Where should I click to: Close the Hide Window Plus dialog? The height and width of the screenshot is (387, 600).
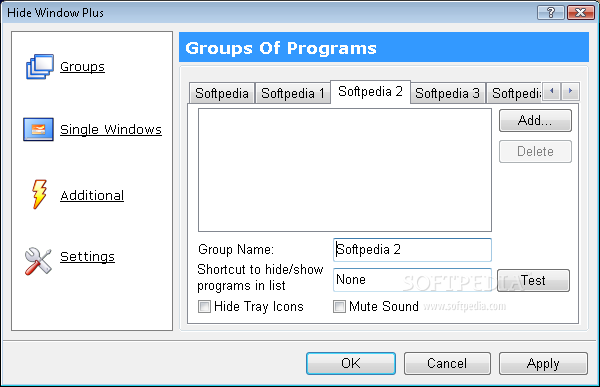pyautogui.click(x=580, y=13)
